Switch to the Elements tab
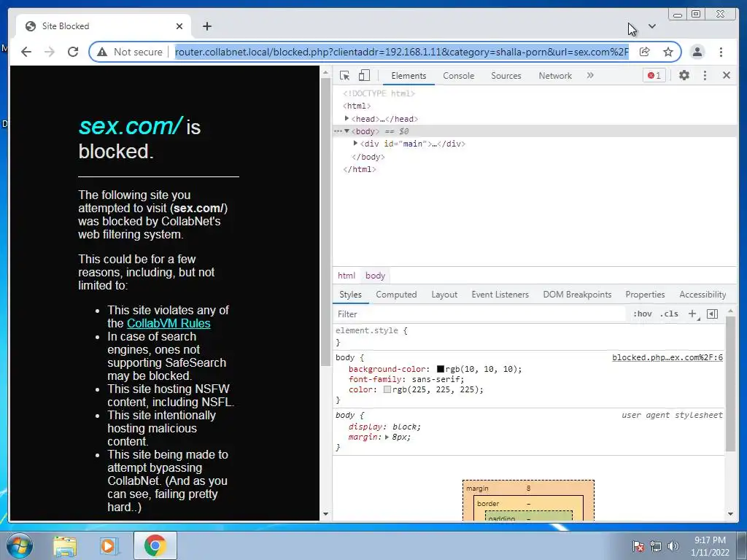 [409, 76]
